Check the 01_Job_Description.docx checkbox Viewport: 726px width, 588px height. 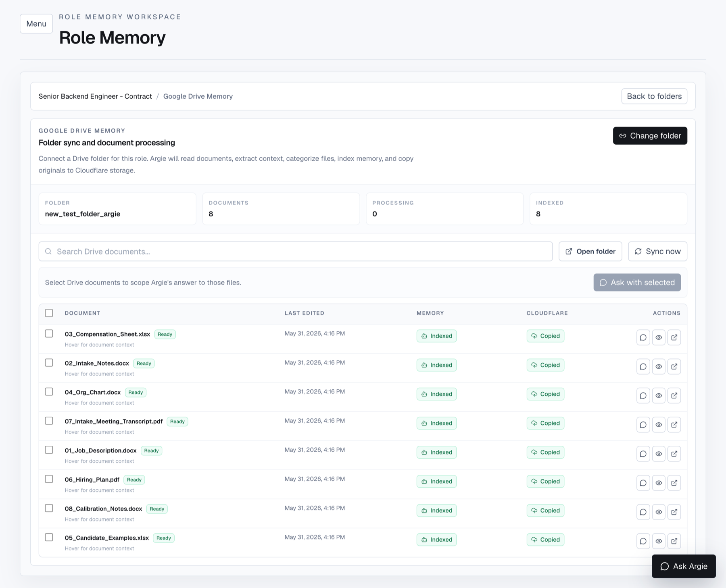point(49,450)
